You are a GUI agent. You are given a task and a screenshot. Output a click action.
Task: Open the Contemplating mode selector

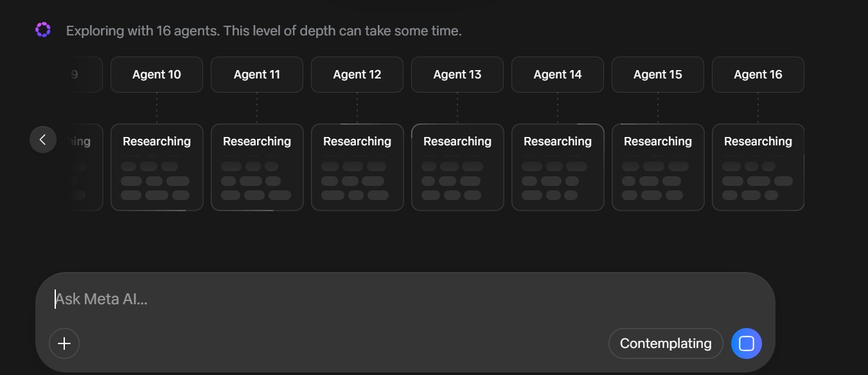point(666,343)
